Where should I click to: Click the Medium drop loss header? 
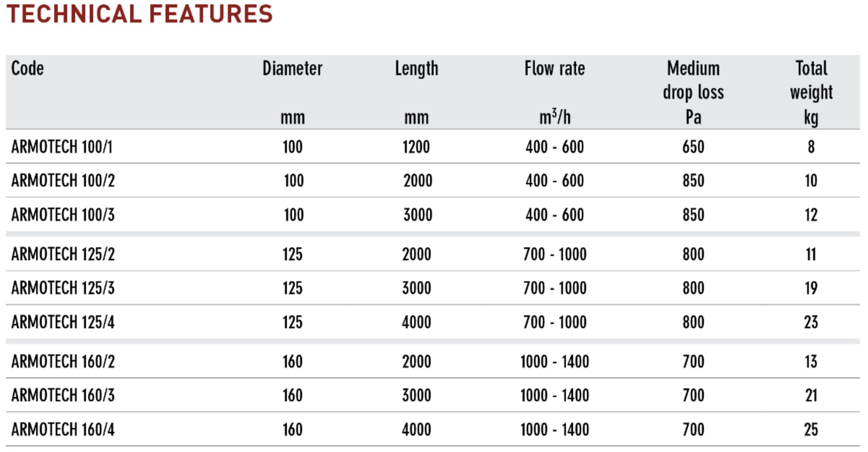(693, 80)
